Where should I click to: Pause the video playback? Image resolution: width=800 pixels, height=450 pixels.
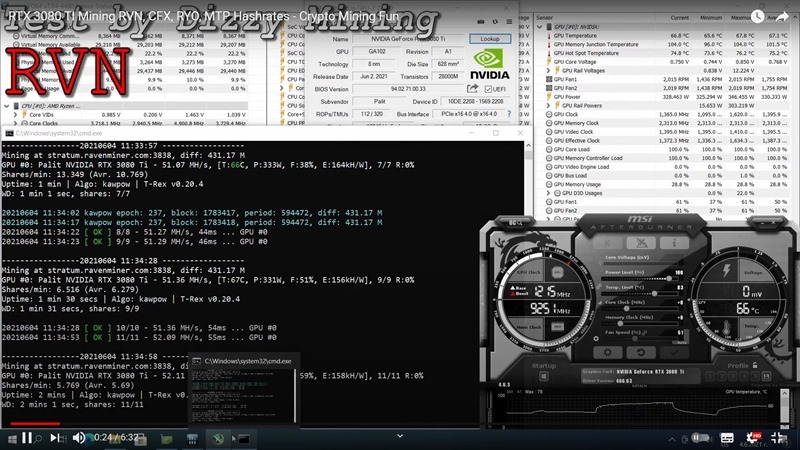click(x=28, y=438)
